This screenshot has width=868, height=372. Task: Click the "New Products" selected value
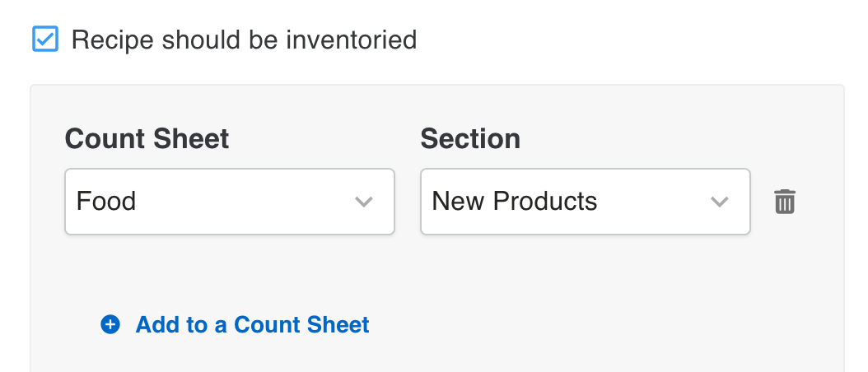pos(515,202)
